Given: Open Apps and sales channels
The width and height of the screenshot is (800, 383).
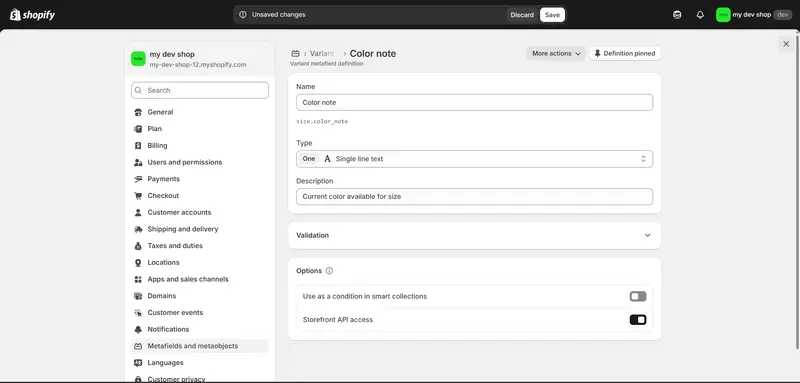Looking at the screenshot, I should 199,279.
